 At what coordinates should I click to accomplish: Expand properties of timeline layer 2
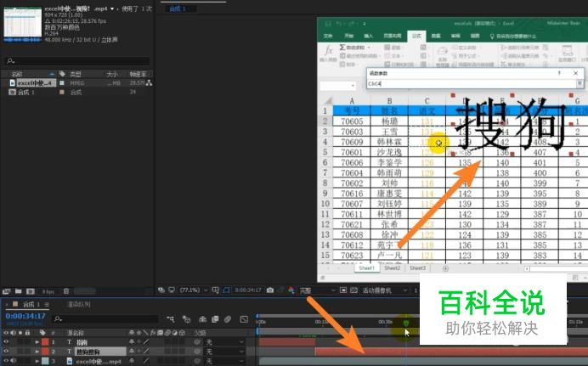coord(37,352)
